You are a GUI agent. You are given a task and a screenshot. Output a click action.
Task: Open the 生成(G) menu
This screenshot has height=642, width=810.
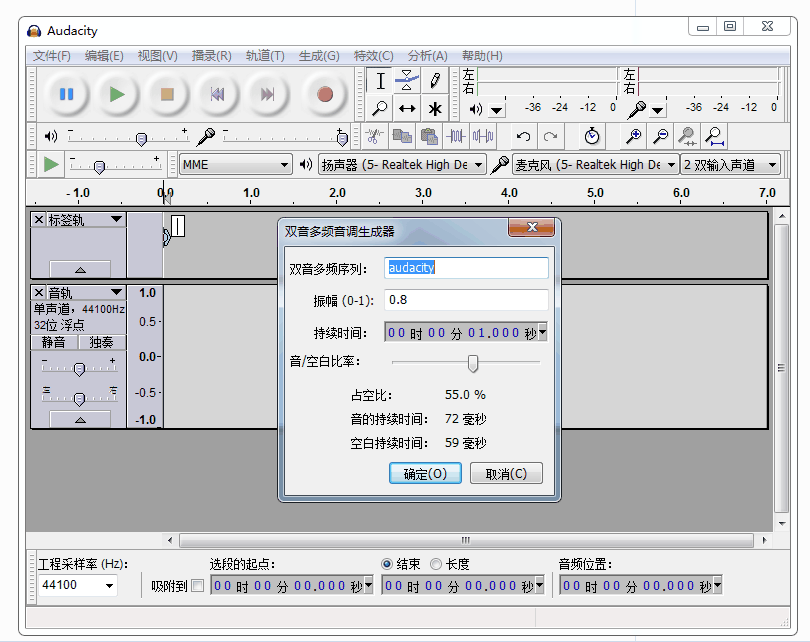(318, 56)
